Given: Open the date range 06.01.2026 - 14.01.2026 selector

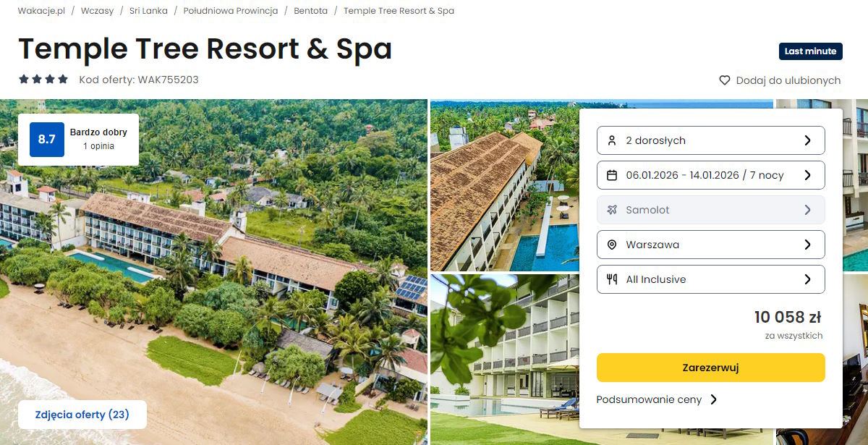Looking at the screenshot, I should pos(711,175).
